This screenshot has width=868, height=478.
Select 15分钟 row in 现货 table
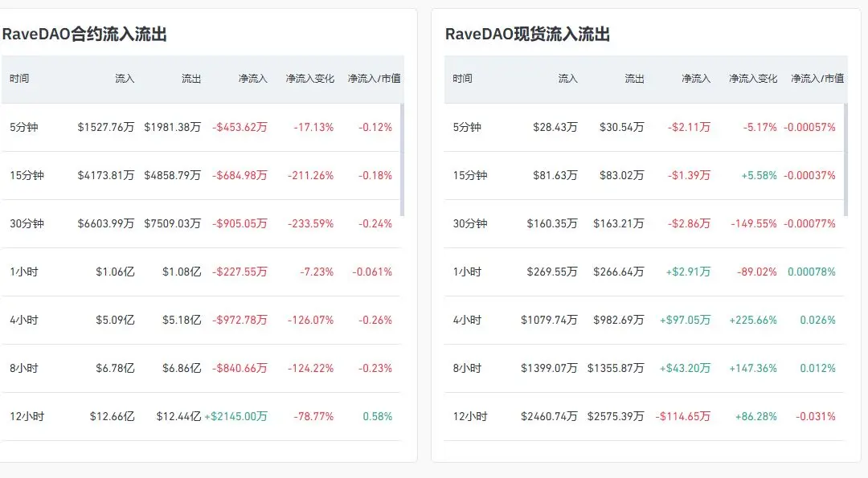click(x=645, y=175)
